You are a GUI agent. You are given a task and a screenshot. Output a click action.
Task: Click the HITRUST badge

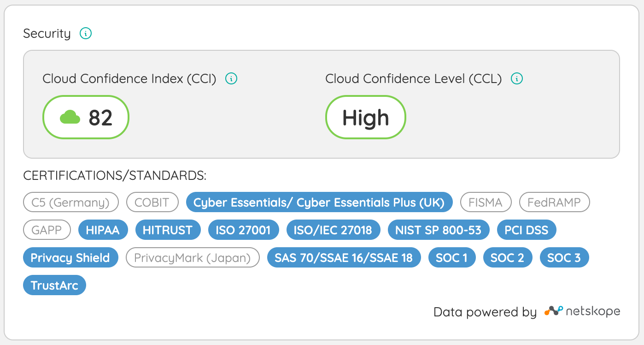point(168,230)
